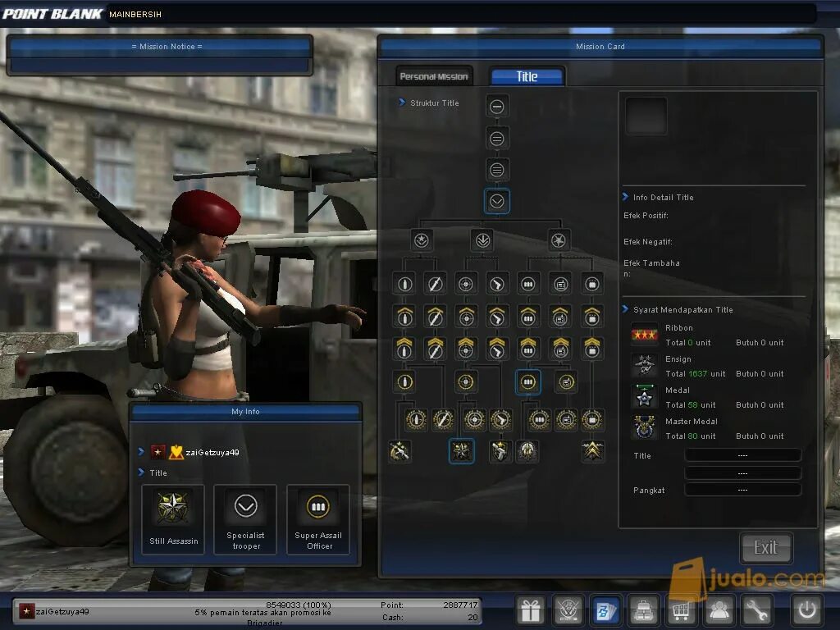Select the plain white radio title icon

tap(560, 284)
